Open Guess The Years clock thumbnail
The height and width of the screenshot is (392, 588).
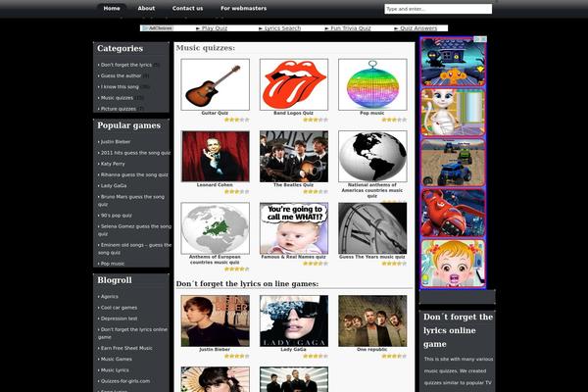click(x=372, y=228)
